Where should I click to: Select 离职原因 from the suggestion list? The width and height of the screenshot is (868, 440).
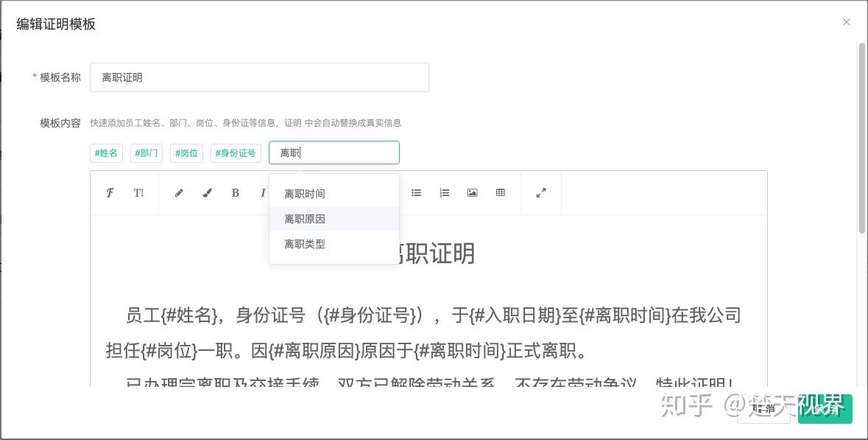pos(334,219)
